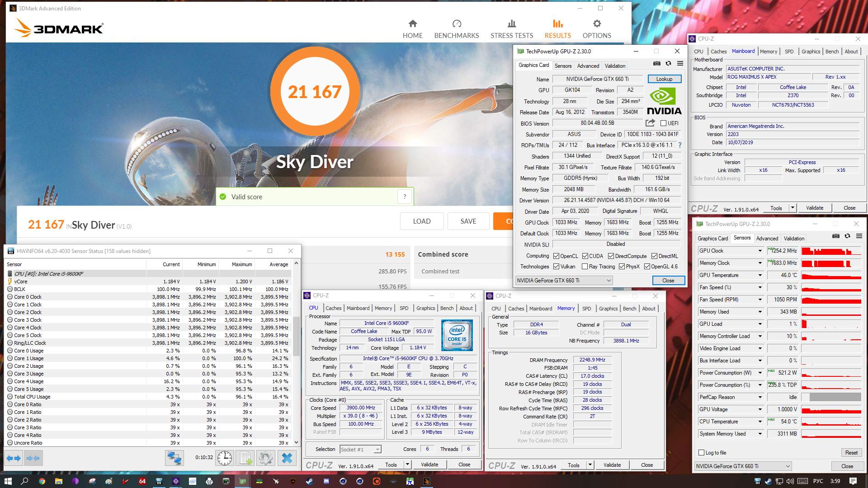Click HWiNFO expand columns arrows icon
Screen dimensions: 868x488
click(x=14, y=458)
